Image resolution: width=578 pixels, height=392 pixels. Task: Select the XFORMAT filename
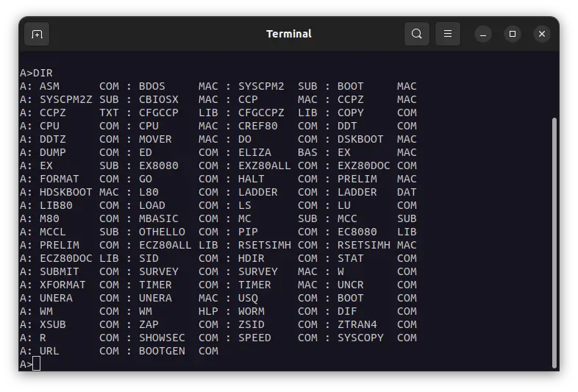pos(63,285)
